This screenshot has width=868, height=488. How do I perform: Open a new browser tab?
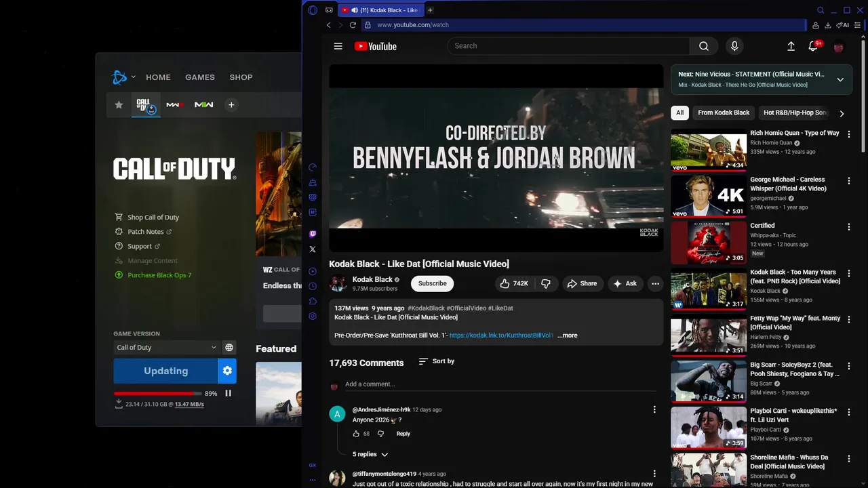tap(430, 10)
